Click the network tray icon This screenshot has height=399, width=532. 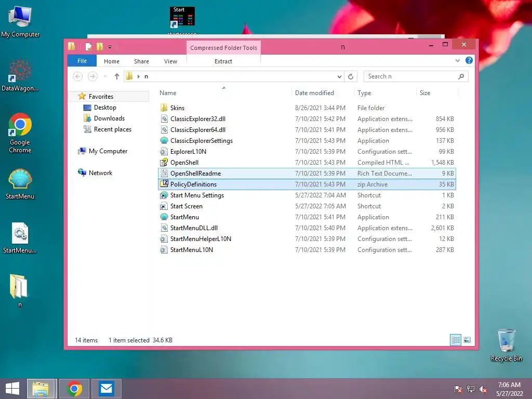471,389
